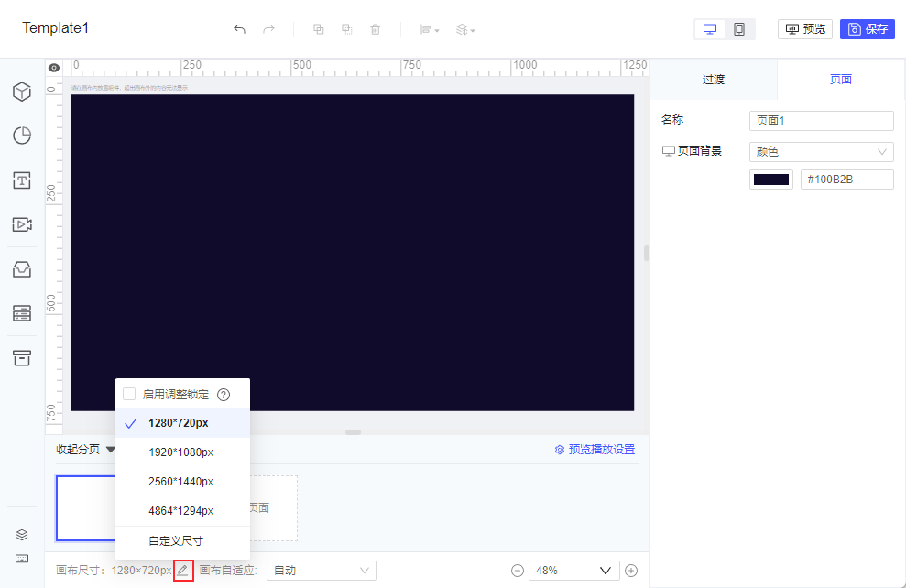Enable the 启用调整锁定 checkbox
This screenshot has width=906, height=588.
point(129,394)
